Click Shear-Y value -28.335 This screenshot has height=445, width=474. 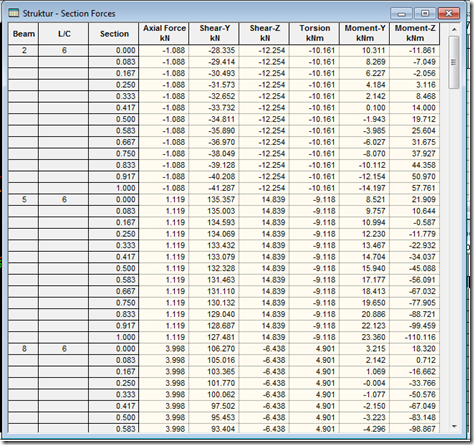point(214,51)
